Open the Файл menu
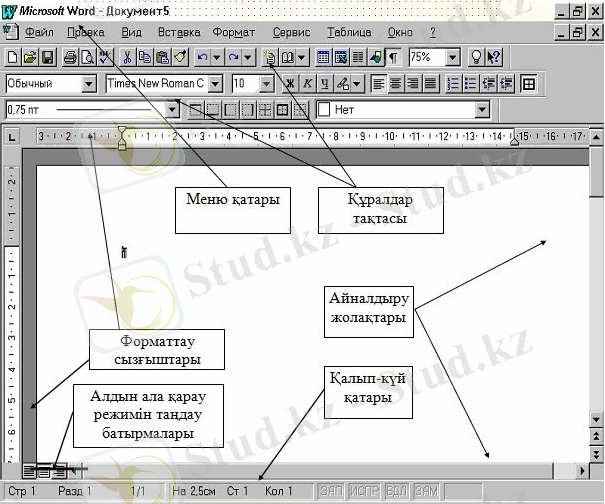Viewport: 605px width, 504px height. pyautogui.click(x=40, y=32)
